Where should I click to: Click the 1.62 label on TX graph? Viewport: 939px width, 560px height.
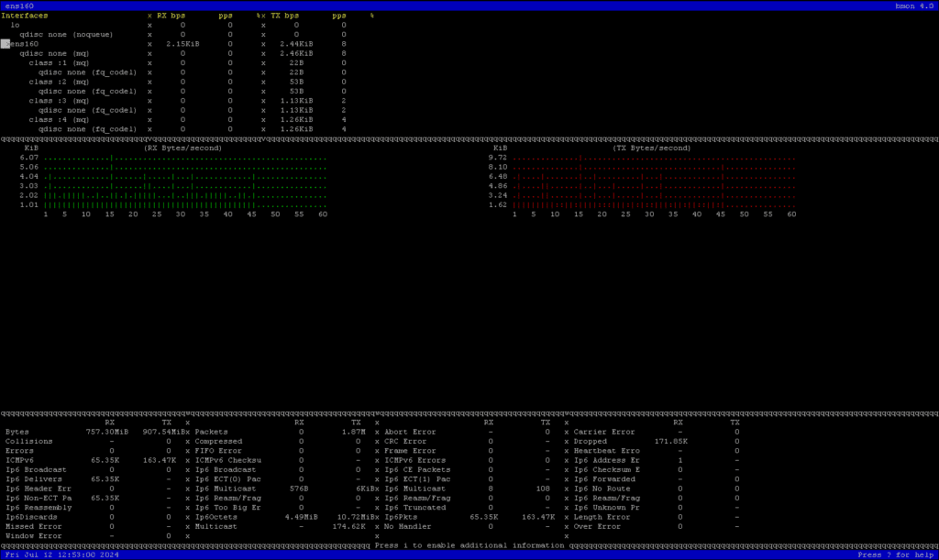(498, 205)
